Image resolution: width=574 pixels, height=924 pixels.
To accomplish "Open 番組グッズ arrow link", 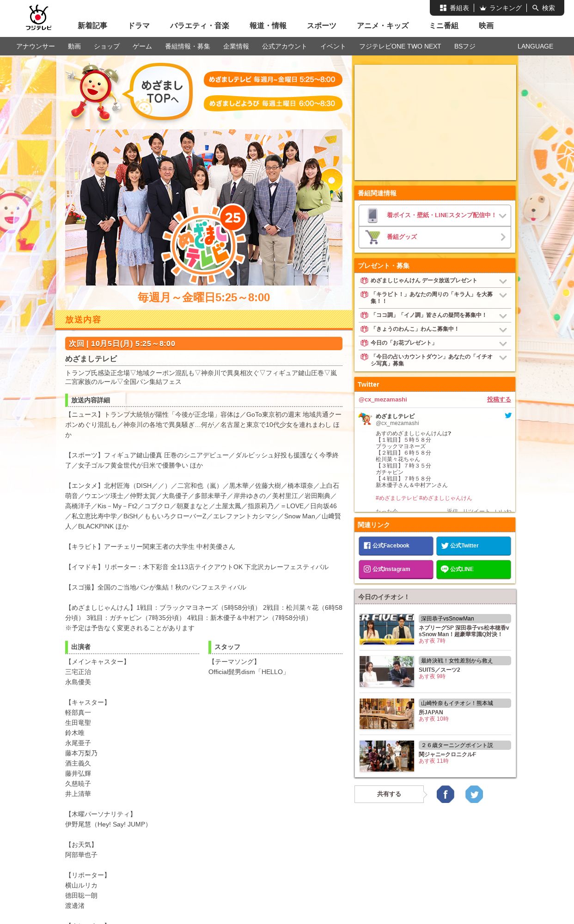I will tap(503, 237).
